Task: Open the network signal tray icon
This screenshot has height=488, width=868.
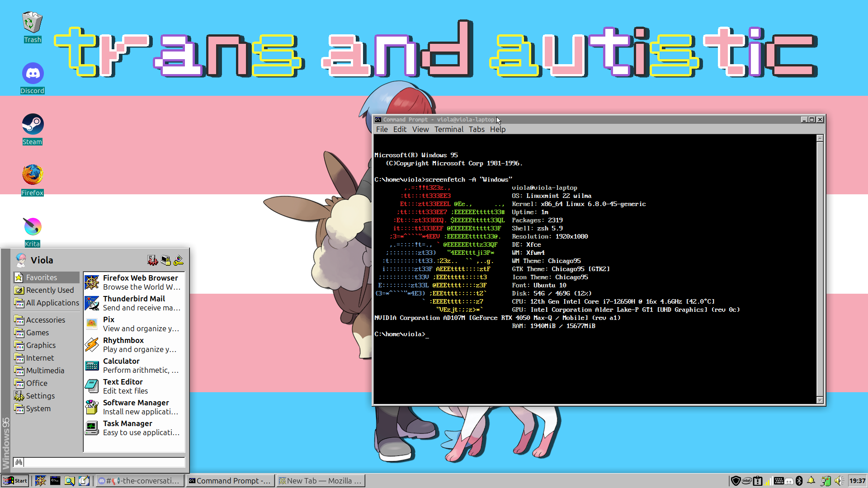Action: [x=768, y=481]
